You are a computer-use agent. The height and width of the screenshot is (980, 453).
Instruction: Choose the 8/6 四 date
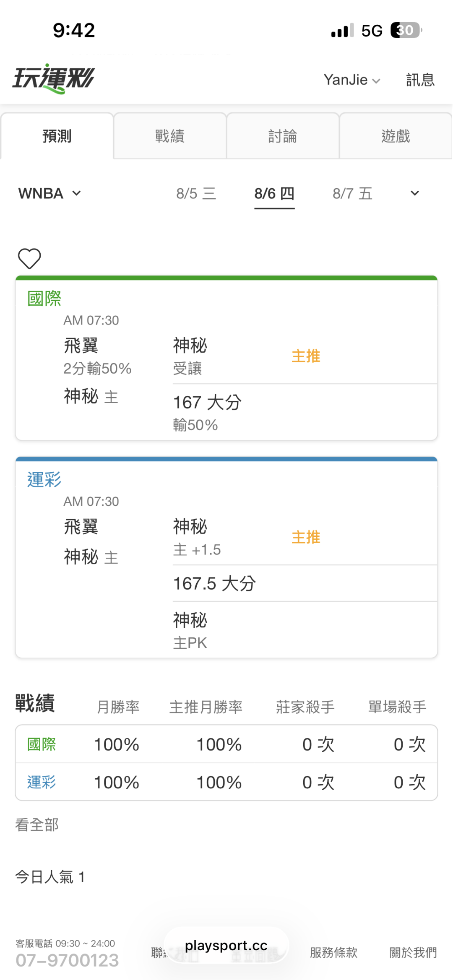pyautogui.click(x=274, y=193)
